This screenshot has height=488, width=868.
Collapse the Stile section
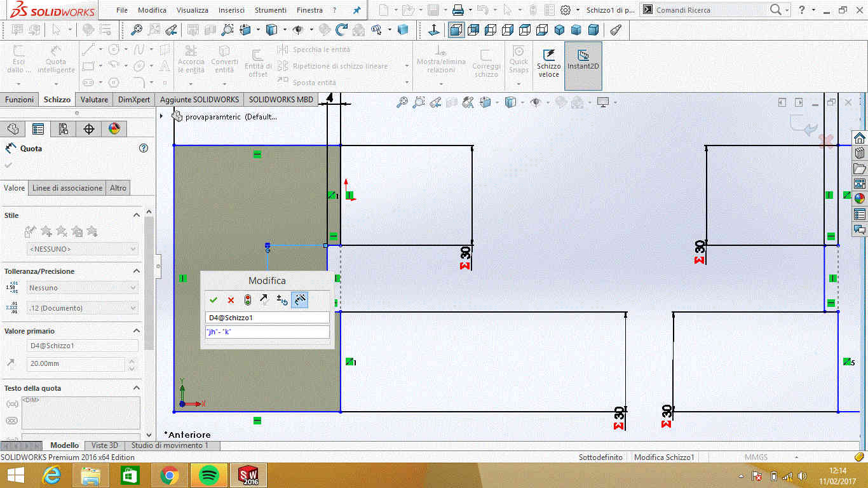[x=136, y=215]
